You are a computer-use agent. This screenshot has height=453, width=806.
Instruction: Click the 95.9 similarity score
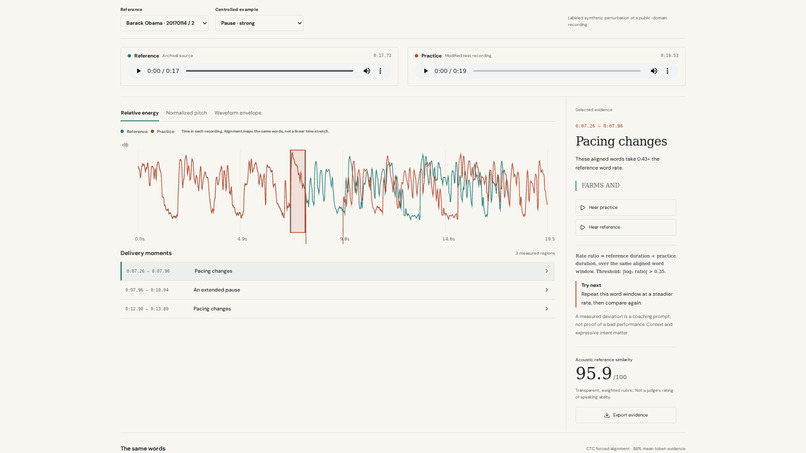(594, 374)
